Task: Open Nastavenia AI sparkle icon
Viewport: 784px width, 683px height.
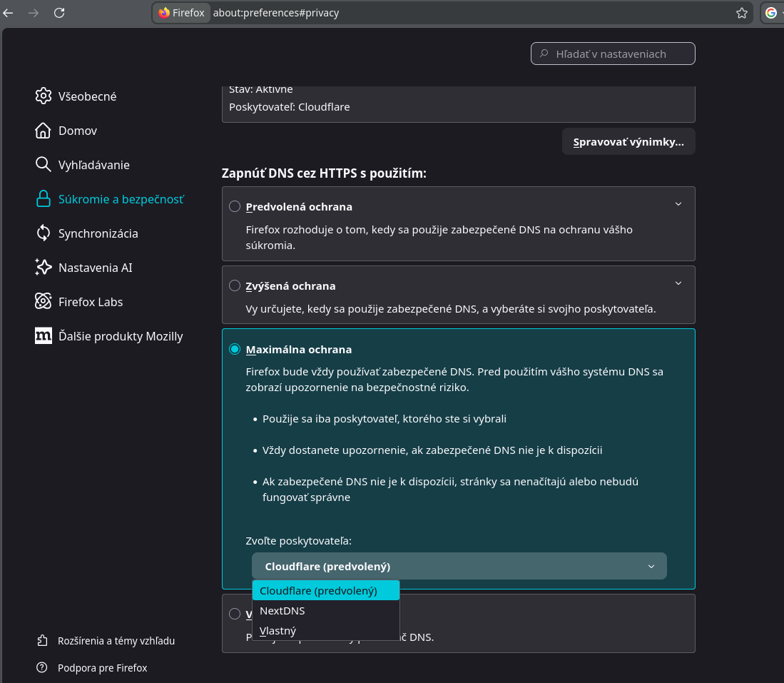Action: 44,268
